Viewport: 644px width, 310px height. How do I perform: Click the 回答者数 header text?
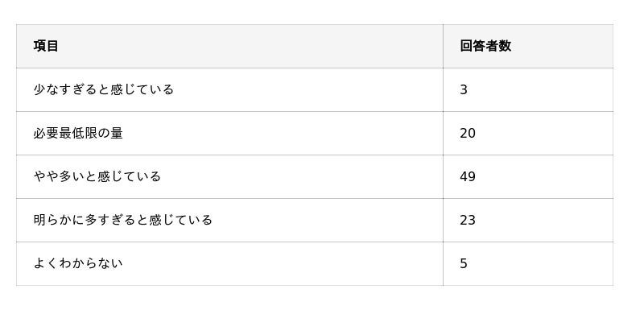[x=485, y=46]
